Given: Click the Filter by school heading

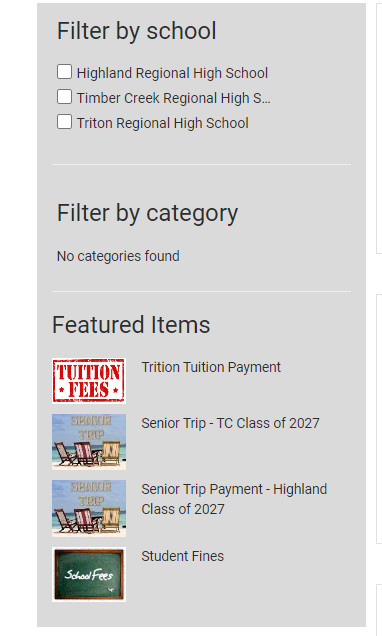Looking at the screenshot, I should [137, 31].
